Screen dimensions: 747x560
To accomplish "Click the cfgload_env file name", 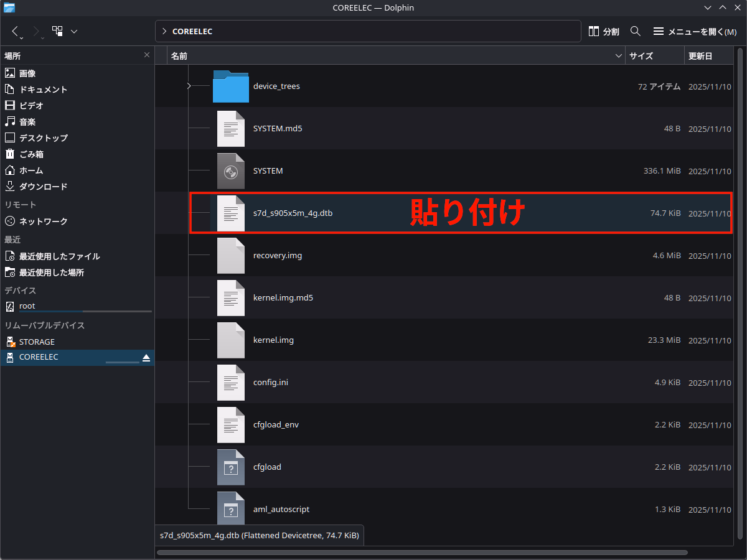I will 276,424.
